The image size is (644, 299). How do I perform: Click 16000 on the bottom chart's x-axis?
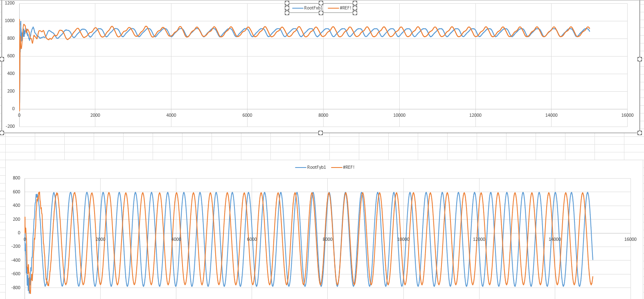630,239
